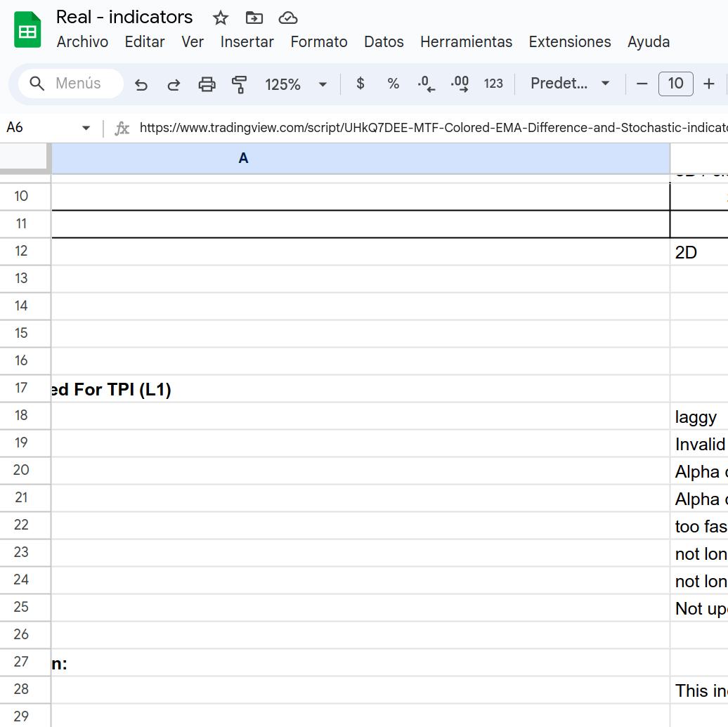This screenshot has width=728, height=727.
Task: Click the 123 more formats button
Action: (493, 84)
